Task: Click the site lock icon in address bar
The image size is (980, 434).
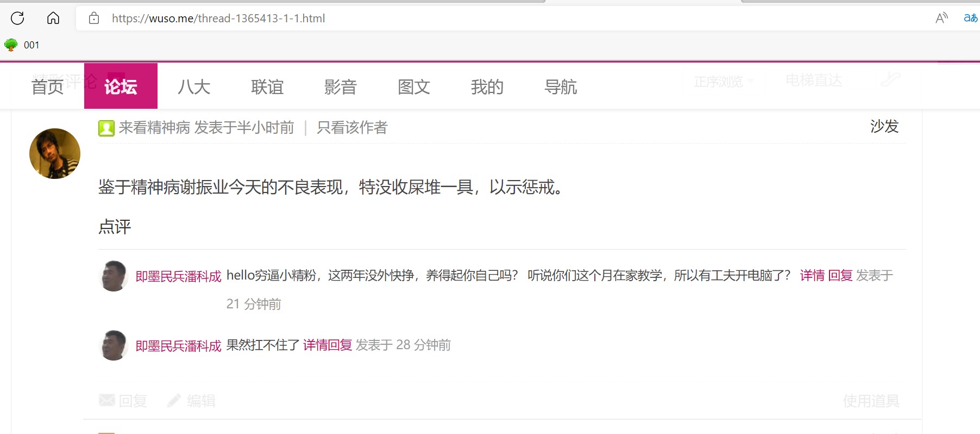Action: (x=94, y=18)
